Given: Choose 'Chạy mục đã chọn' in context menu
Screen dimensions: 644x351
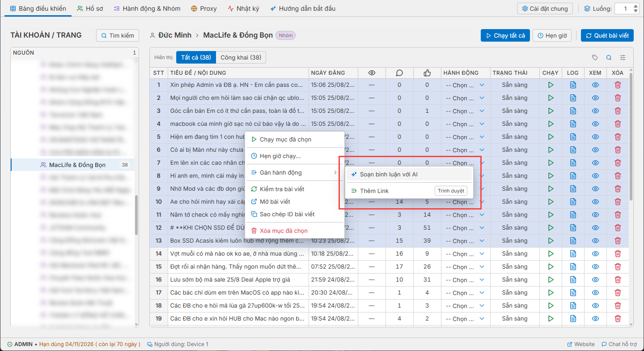Looking at the screenshot, I should click(x=295, y=139).
